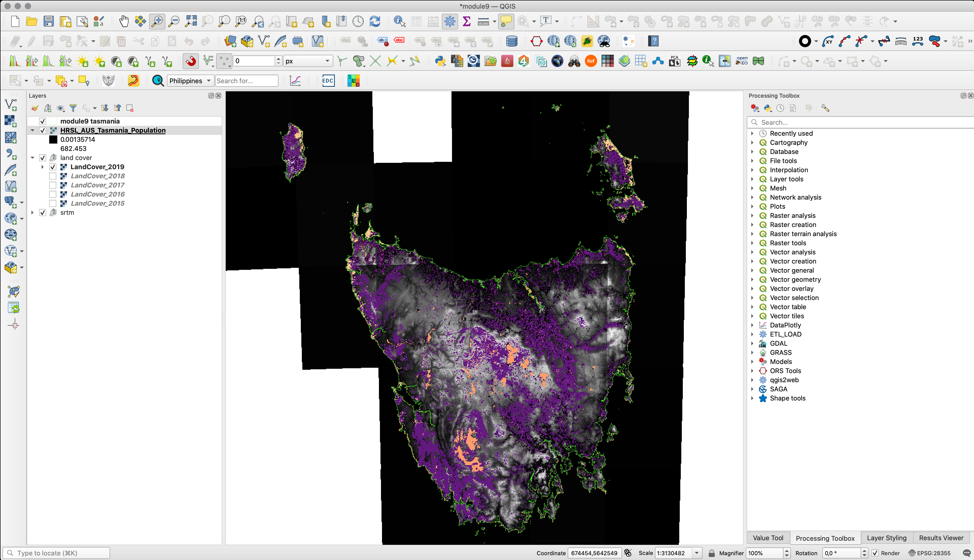Screen dimensions: 974x560
Task: Click the black 0.00135714 legend swatch
Action: (x=53, y=139)
